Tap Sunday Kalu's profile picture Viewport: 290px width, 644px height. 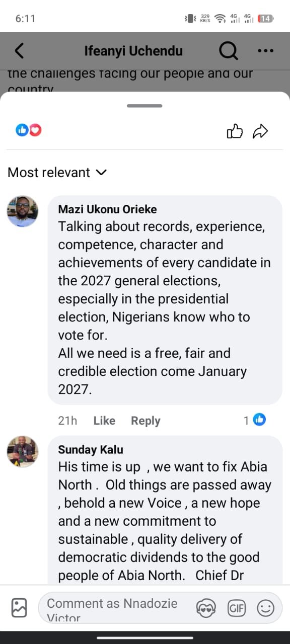point(22,451)
